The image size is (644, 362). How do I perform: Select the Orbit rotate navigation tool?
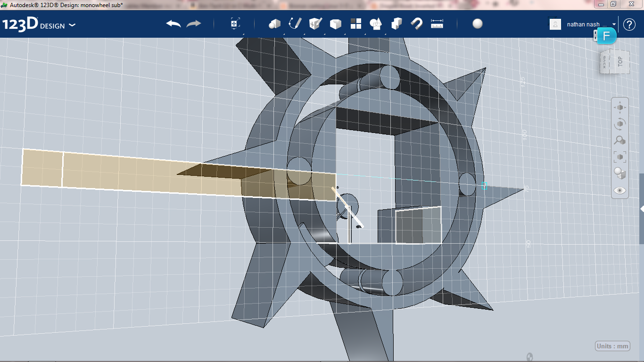[x=620, y=124]
